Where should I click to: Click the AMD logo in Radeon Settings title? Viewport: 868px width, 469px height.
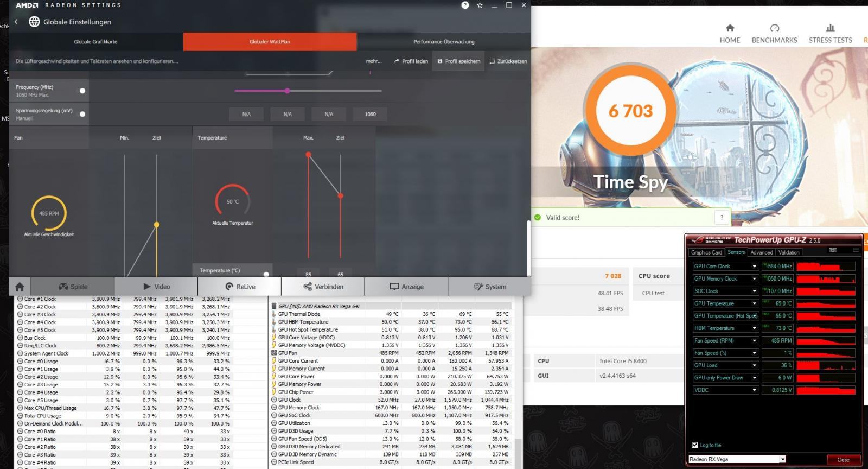pyautogui.click(x=27, y=5)
